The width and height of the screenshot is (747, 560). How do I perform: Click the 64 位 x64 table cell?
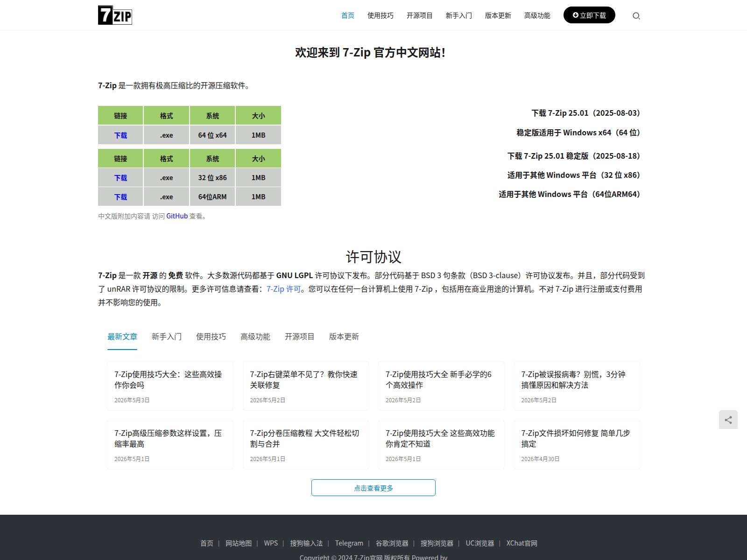coord(212,135)
